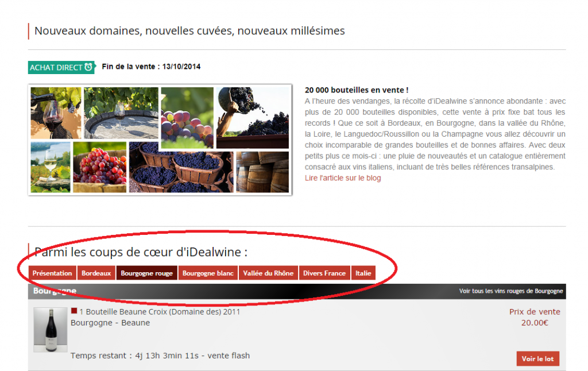Open Voir tous les vins rouges de Bourgogne
Screen dimensions: 588x371
point(510,291)
